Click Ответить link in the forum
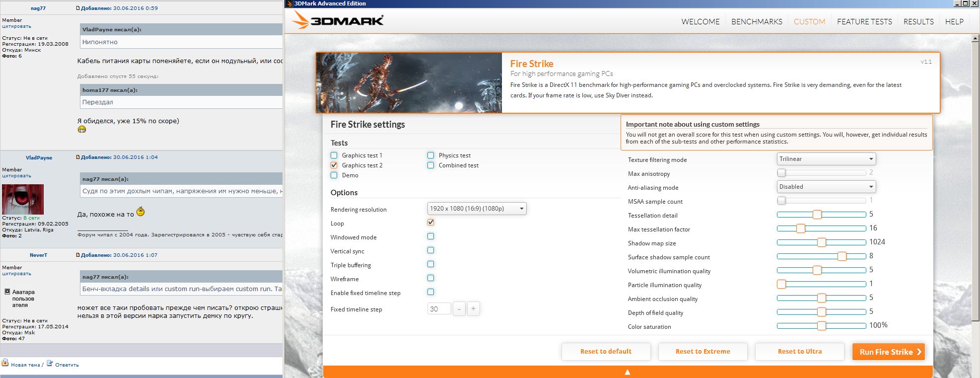980x378 pixels. click(x=67, y=365)
